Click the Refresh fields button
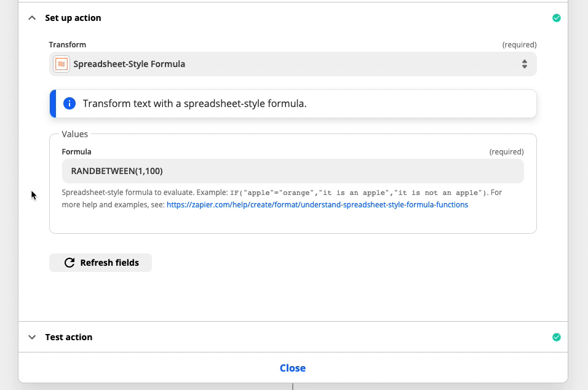Viewport: 588px width, 390px height. (x=100, y=263)
